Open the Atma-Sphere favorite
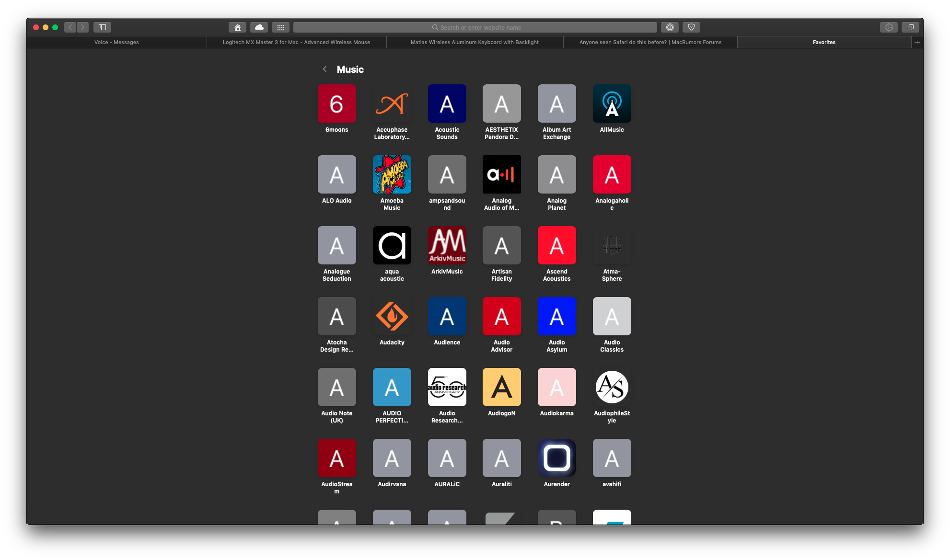The width and height of the screenshot is (950, 560). pos(612,245)
